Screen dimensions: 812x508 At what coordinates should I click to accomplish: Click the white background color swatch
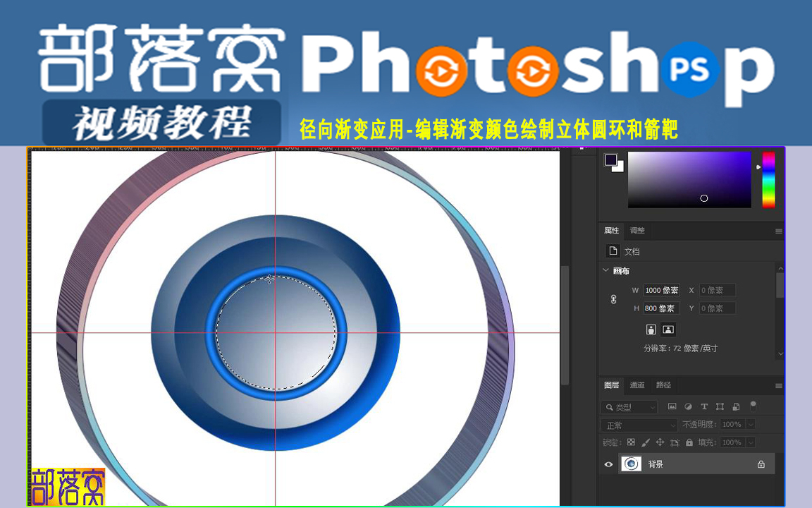pos(620,167)
